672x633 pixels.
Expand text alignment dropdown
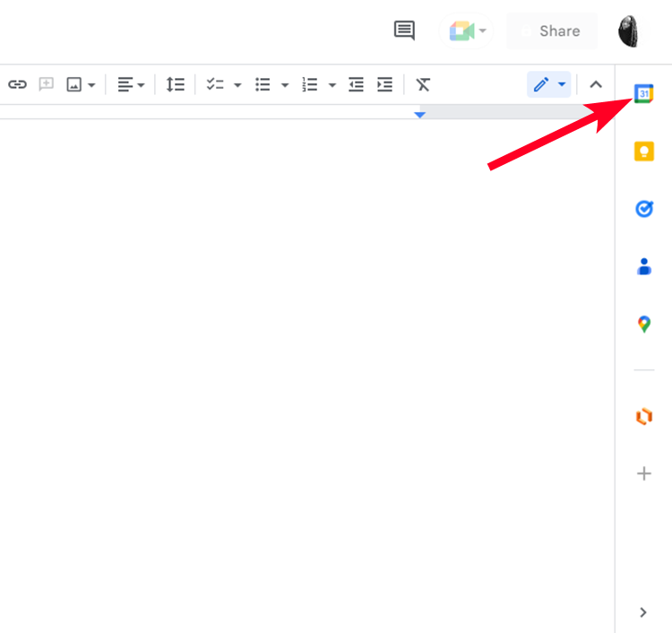pyautogui.click(x=131, y=84)
